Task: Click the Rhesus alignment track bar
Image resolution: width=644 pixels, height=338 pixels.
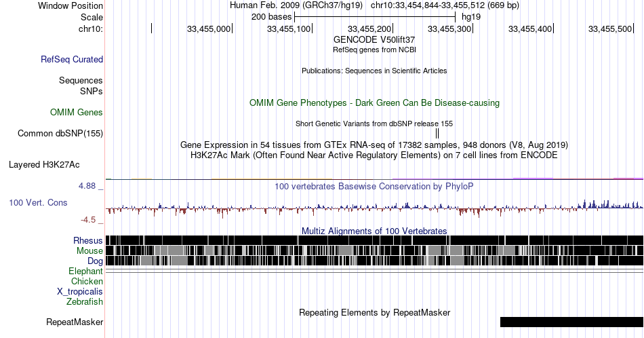Action: [375, 240]
